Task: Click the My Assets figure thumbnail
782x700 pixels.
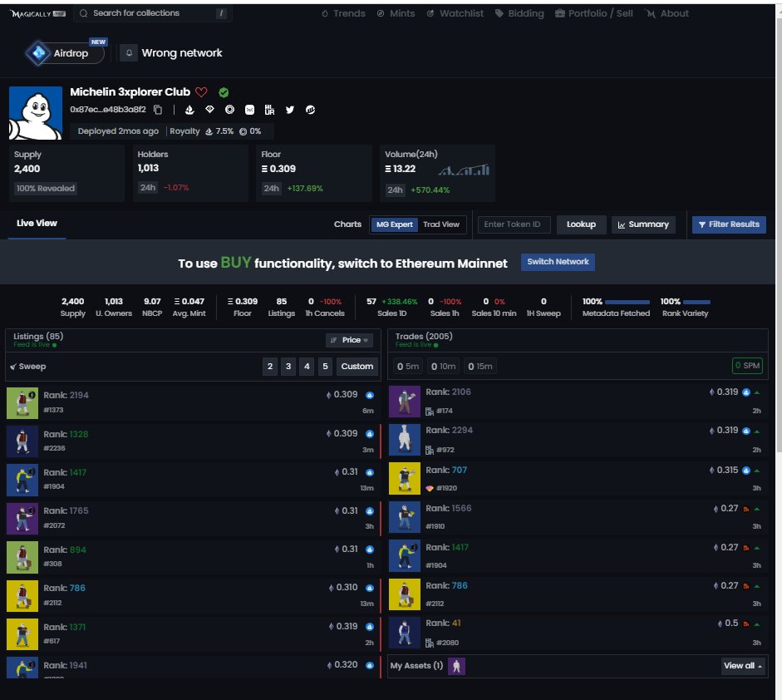Action: (456, 666)
